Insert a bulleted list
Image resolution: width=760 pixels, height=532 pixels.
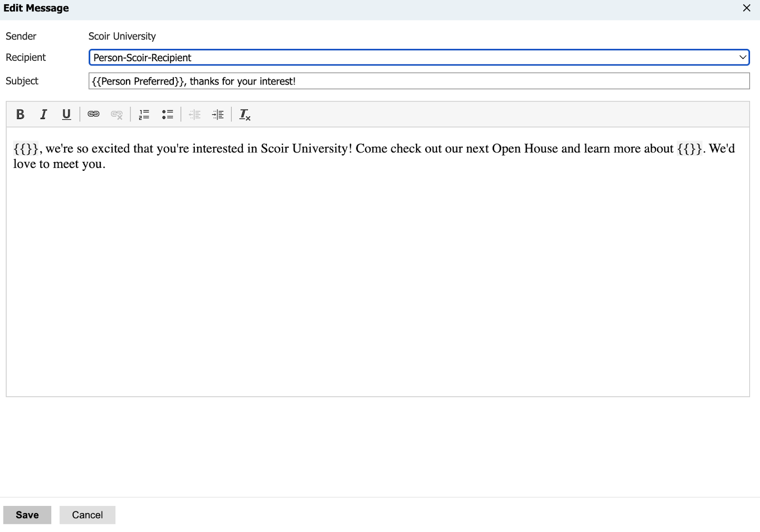click(167, 114)
